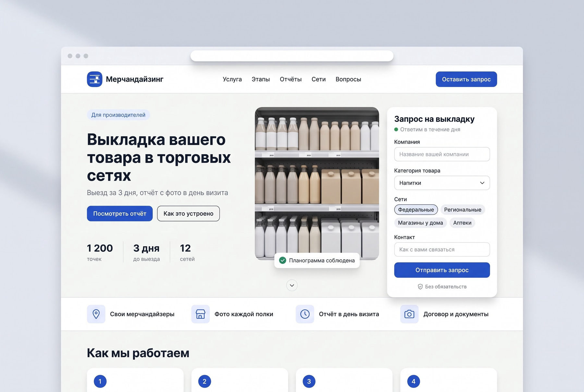Image resolution: width=584 pixels, height=392 pixels.
Task: Click the green checkmark on Планограмма соблюдена badge
Action: pos(283,260)
